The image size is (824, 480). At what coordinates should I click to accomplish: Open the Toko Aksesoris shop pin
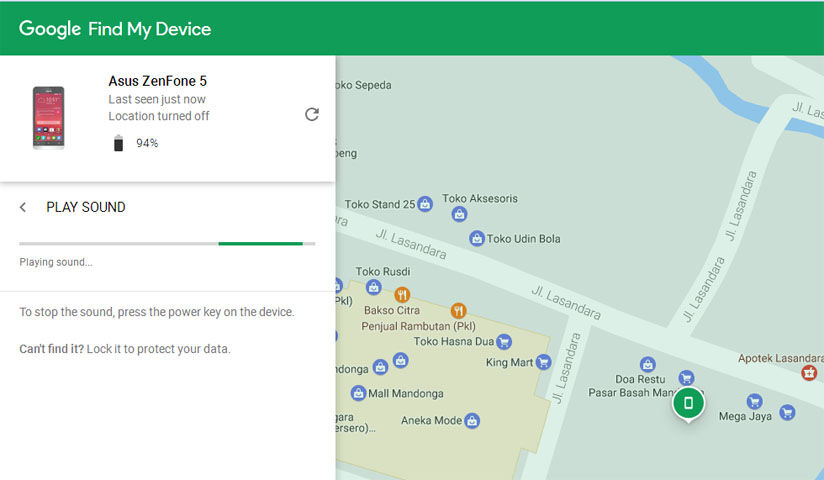point(459,214)
